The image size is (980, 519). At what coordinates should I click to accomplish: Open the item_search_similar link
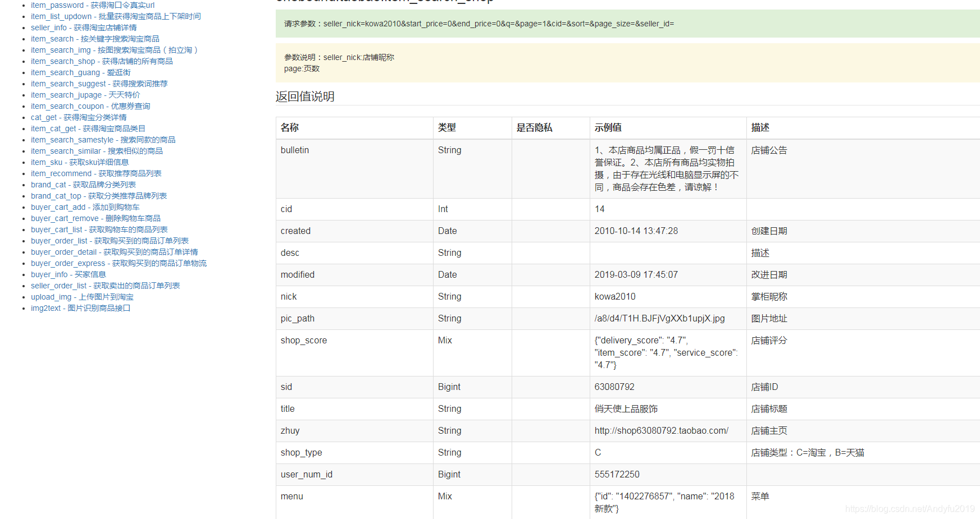pos(97,151)
